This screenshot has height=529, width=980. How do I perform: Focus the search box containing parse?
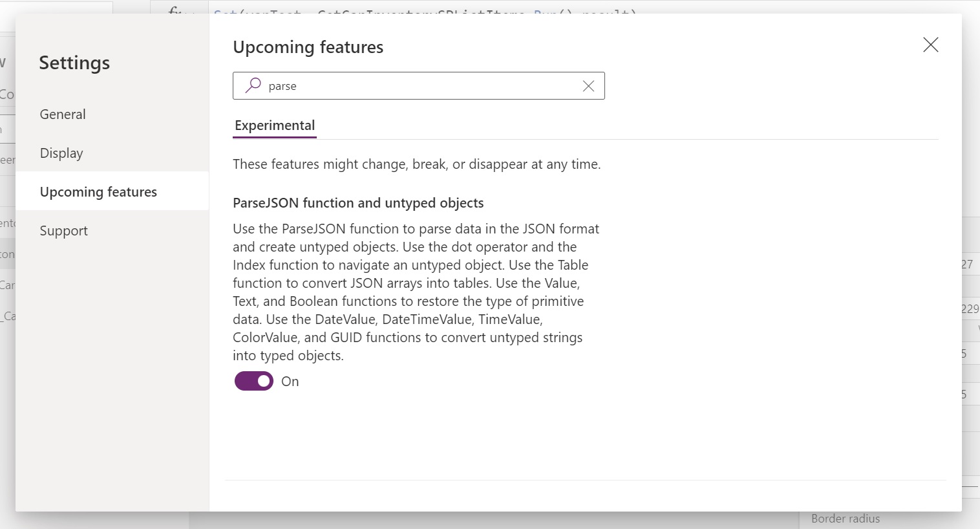(x=418, y=86)
